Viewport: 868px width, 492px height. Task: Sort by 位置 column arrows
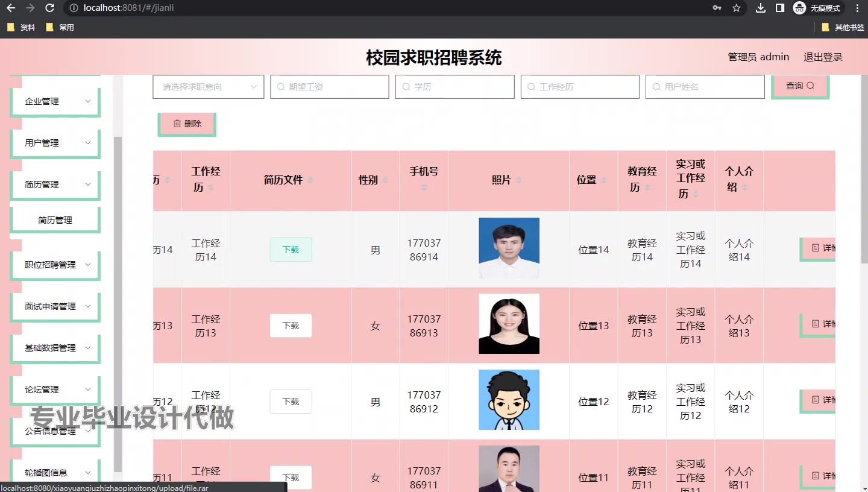tap(603, 180)
